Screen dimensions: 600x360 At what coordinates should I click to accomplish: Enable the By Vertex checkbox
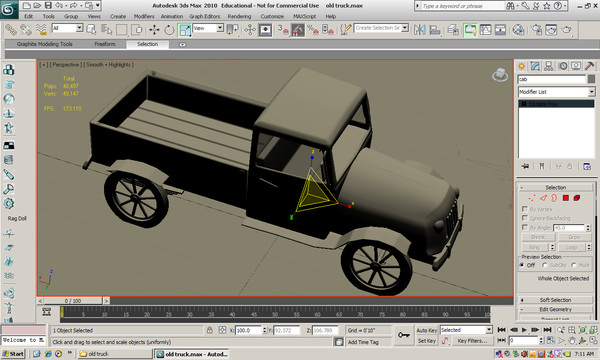point(525,209)
